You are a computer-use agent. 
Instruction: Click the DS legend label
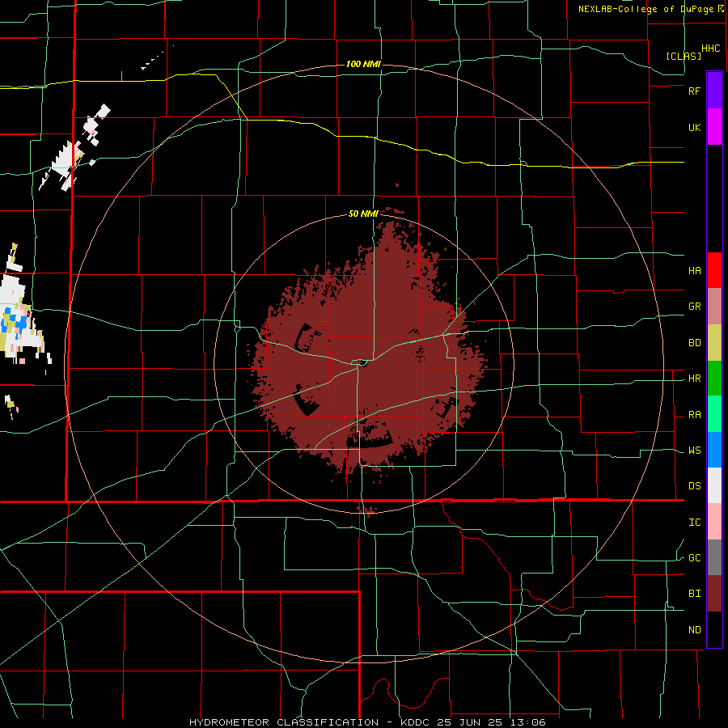click(x=694, y=485)
